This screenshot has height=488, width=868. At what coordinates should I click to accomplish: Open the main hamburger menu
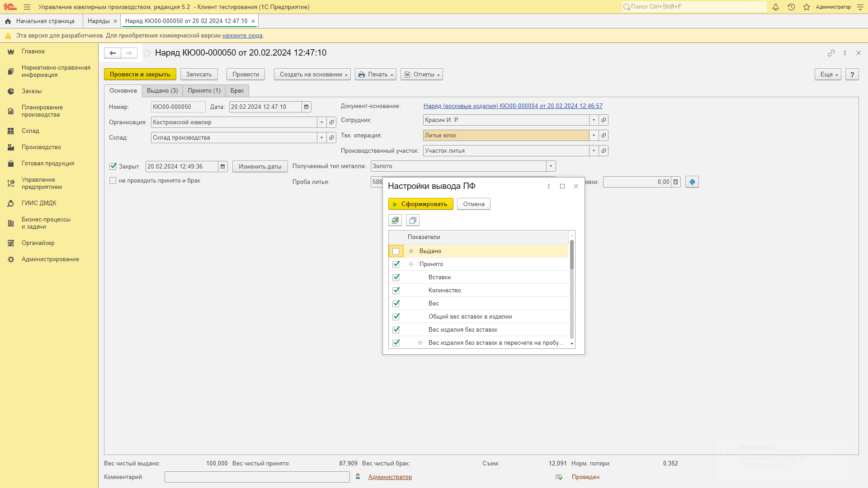click(27, 7)
